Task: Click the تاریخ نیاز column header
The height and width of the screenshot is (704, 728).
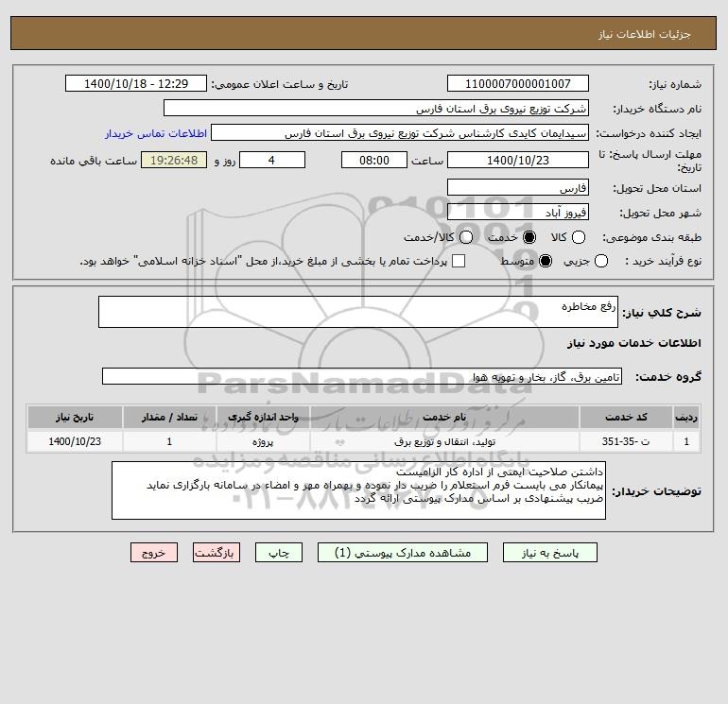Action: tap(75, 417)
